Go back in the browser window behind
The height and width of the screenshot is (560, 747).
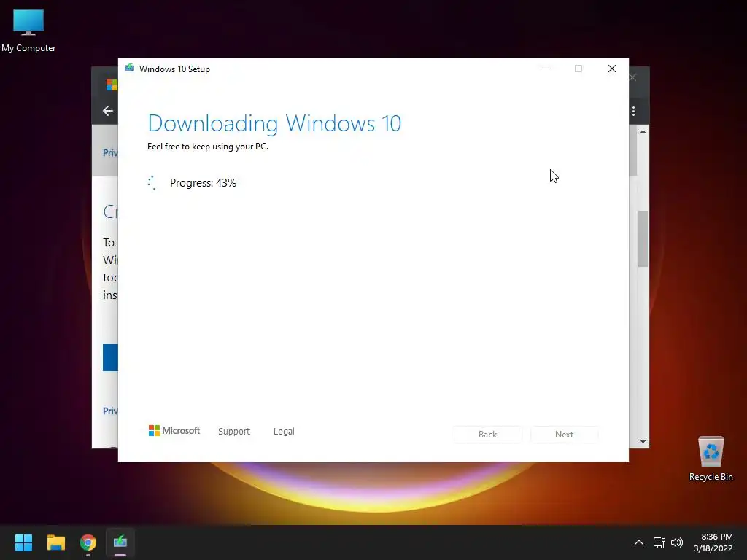108,111
